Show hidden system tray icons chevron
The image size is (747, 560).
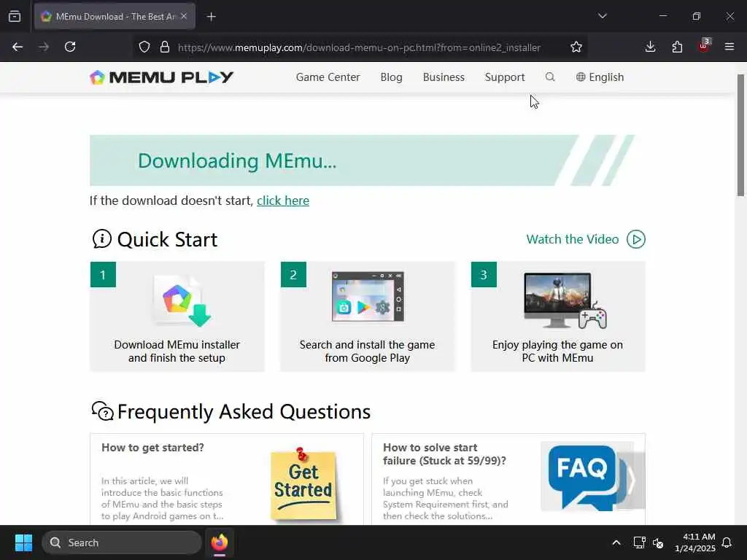tap(616, 542)
